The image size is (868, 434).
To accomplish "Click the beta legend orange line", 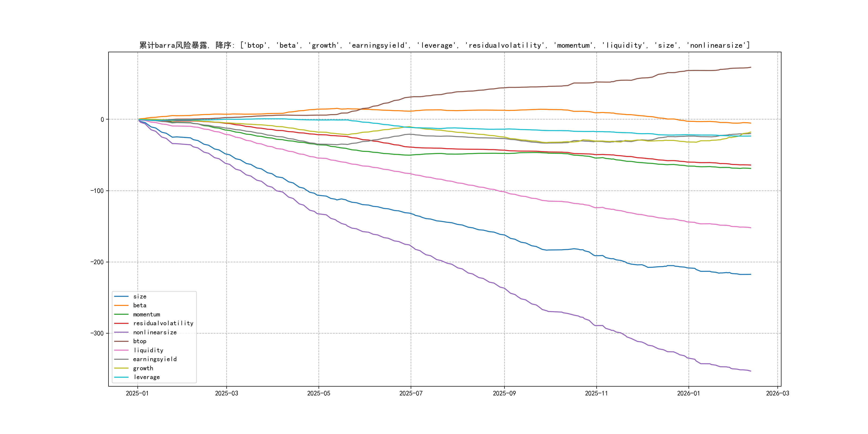I will pyautogui.click(x=121, y=305).
